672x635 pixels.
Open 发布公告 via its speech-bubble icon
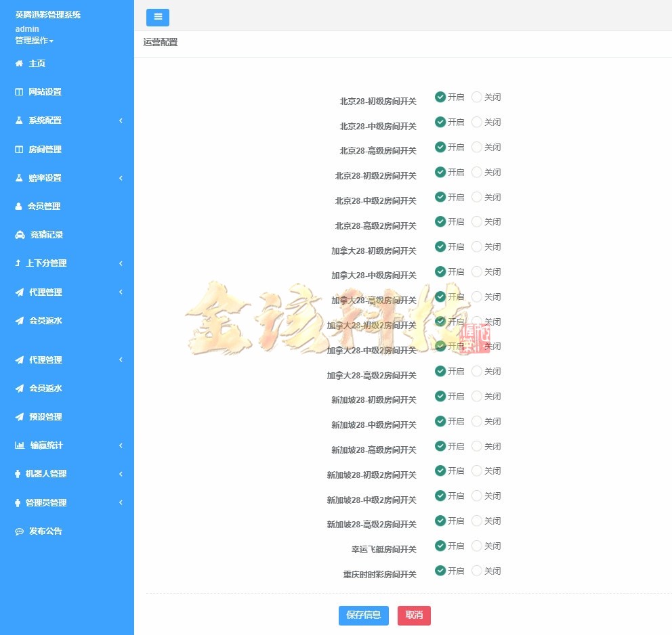[x=18, y=531]
